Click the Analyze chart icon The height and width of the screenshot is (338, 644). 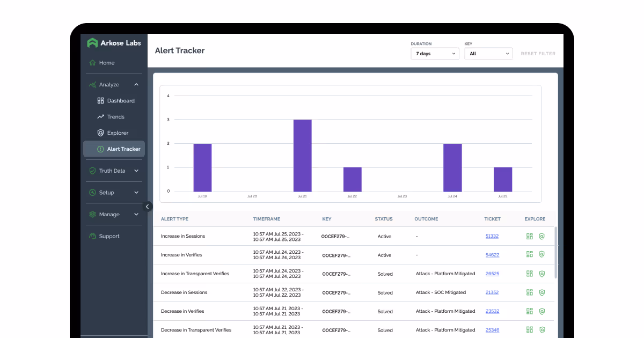coord(93,85)
